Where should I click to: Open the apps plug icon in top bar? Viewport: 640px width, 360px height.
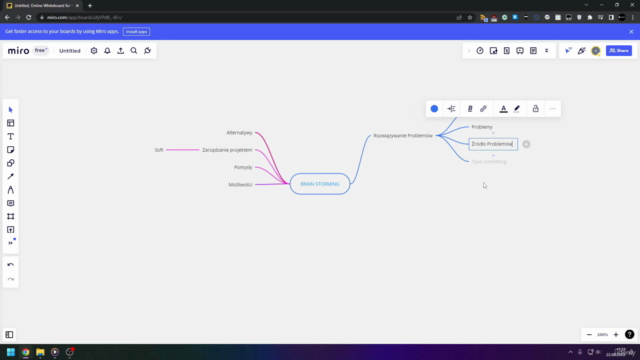(x=147, y=51)
